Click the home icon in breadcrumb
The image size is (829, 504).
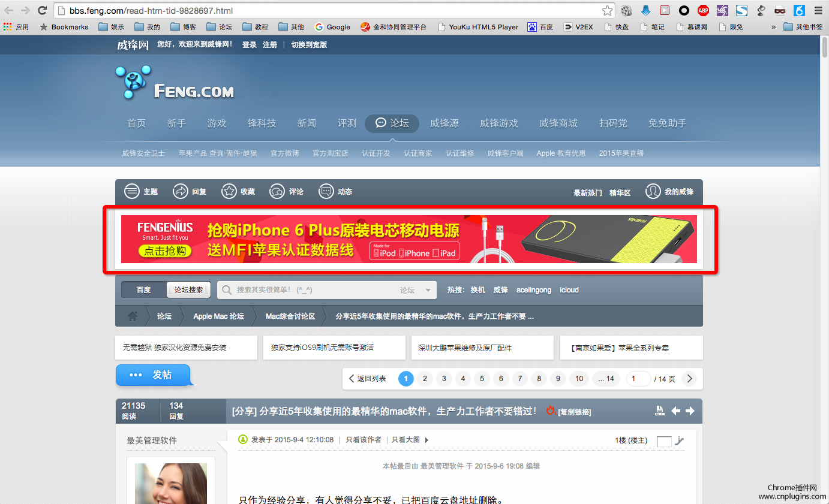point(132,316)
